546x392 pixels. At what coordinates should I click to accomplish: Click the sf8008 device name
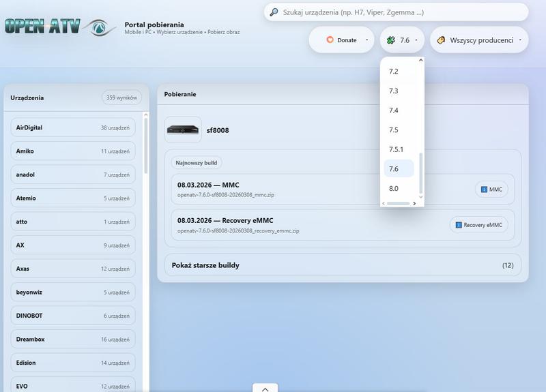218,130
